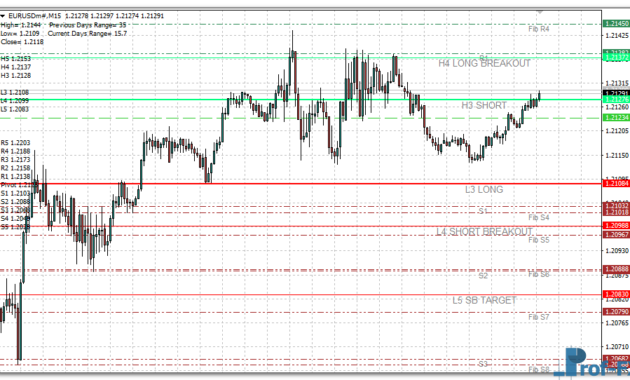
Task: Click the 1.21260 price scale value
Action: pyautogui.click(x=617, y=107)
